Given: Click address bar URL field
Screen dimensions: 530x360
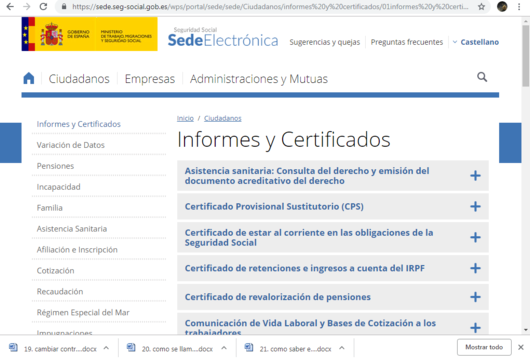Looking at the screenshot, I should (270, 6).
